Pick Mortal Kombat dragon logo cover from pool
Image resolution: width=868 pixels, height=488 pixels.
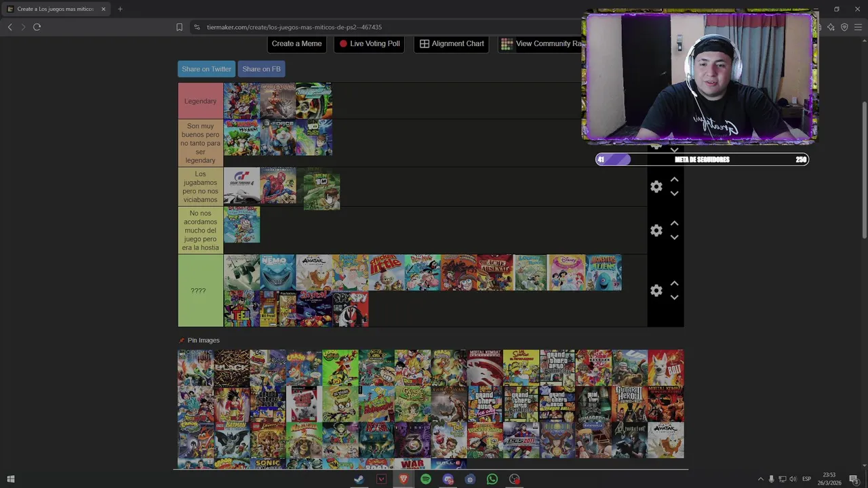click(485, 367)
